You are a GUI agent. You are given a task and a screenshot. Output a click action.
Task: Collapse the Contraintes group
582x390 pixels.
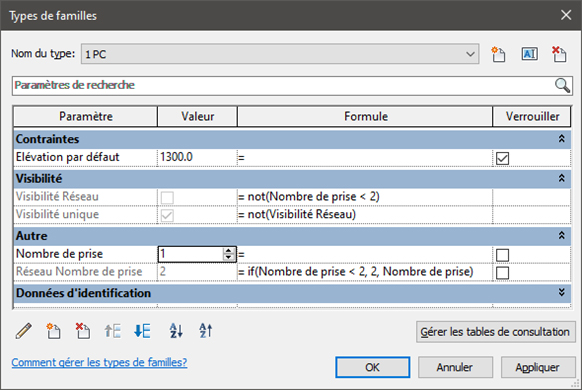click(x=562, y=139)
